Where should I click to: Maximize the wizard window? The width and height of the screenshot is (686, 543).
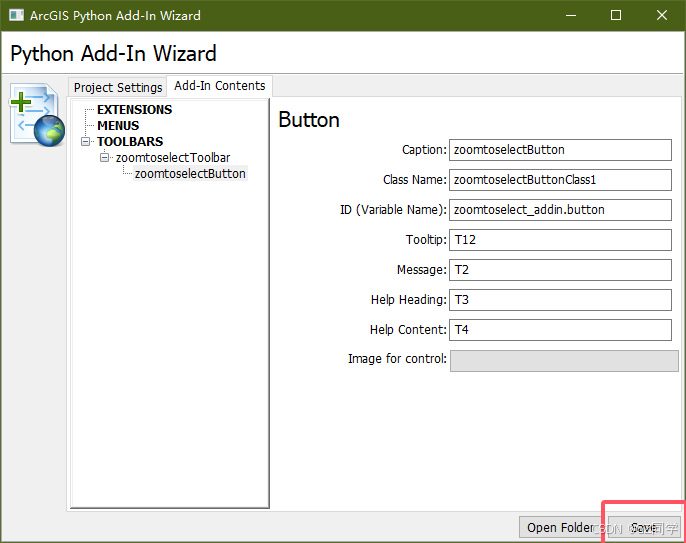click(616, 15)
